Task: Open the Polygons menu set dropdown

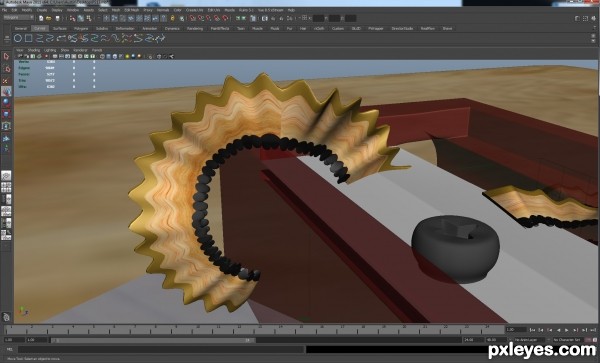Action: click(18, 18)
